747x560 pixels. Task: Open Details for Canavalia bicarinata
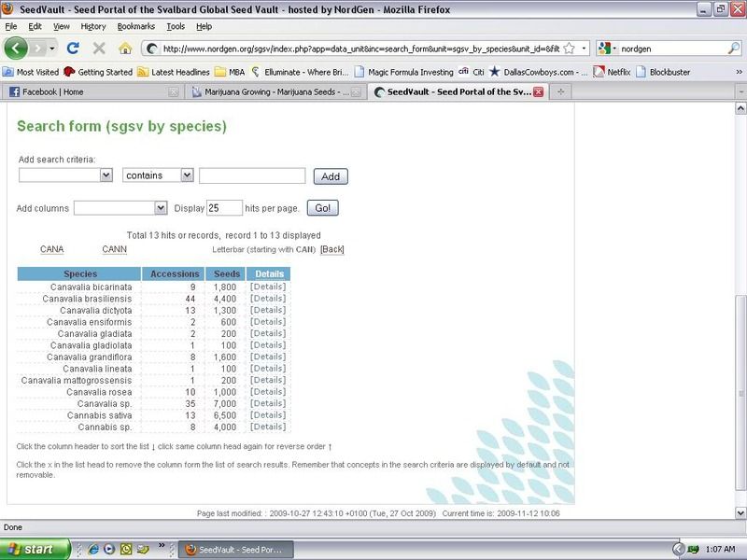[x=268, y=287]
